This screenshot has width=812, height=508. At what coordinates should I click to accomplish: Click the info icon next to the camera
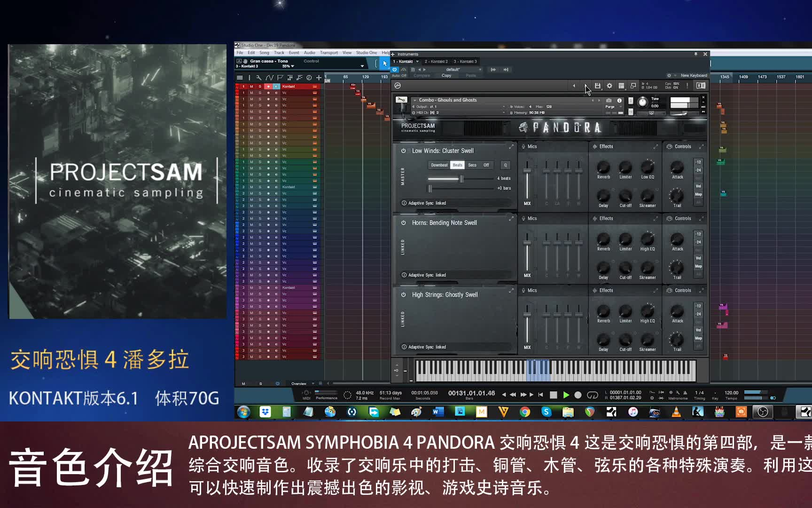pyautogui.click(x=619, y=100)
